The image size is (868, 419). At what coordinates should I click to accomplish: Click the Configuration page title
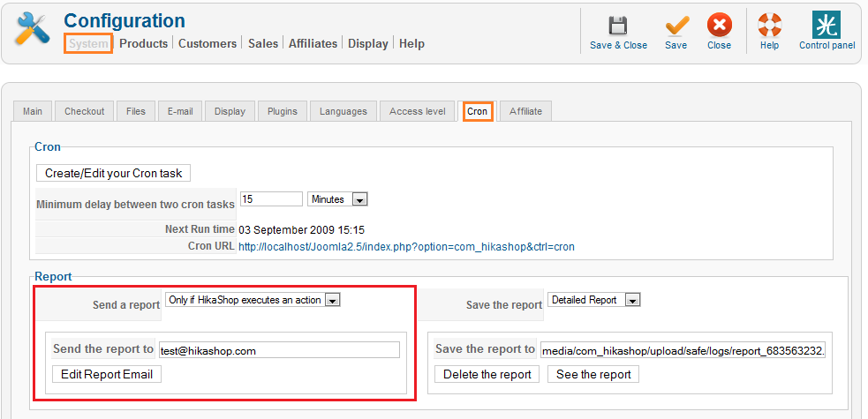pos(125,21)
